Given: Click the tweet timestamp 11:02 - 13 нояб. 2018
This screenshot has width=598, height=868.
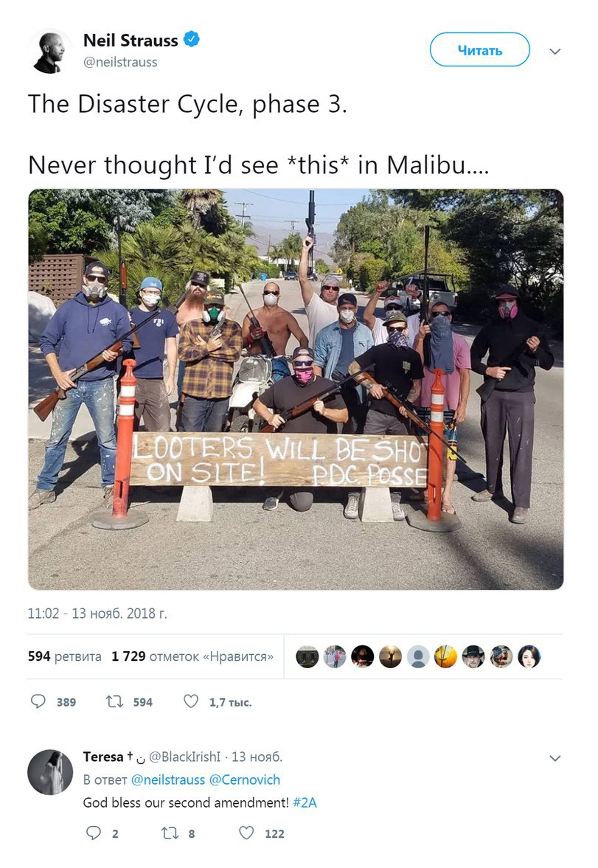Looking at the screenshot, I should 97,614.
